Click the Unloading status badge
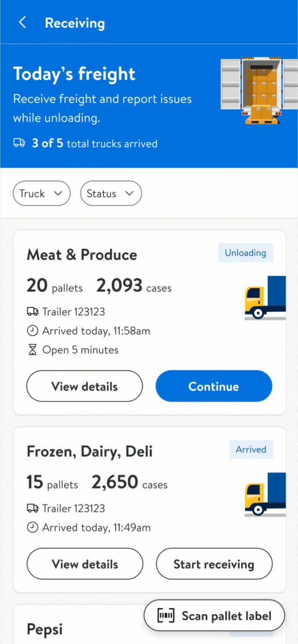The image size is (298, 644). pos(245,253)
